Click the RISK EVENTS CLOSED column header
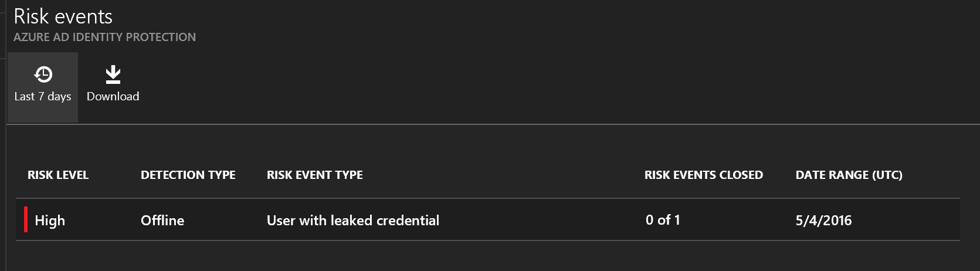 [x=703, y=175]
